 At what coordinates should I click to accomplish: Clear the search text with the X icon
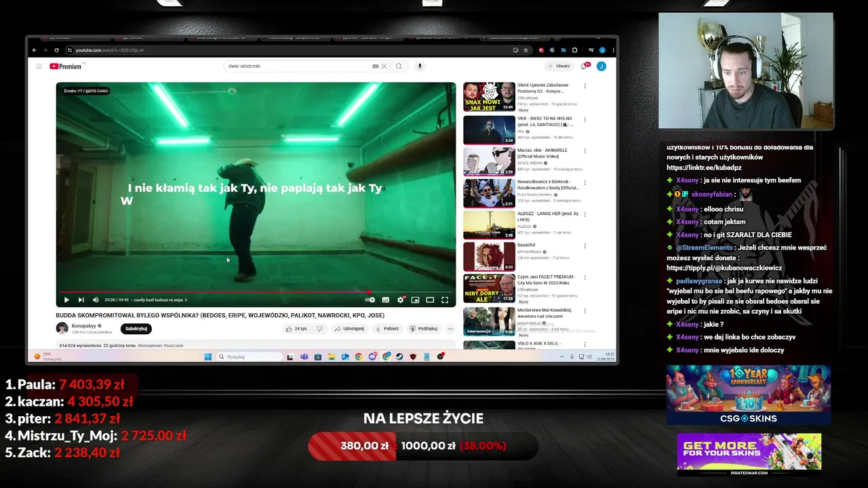tap(384, 66)
